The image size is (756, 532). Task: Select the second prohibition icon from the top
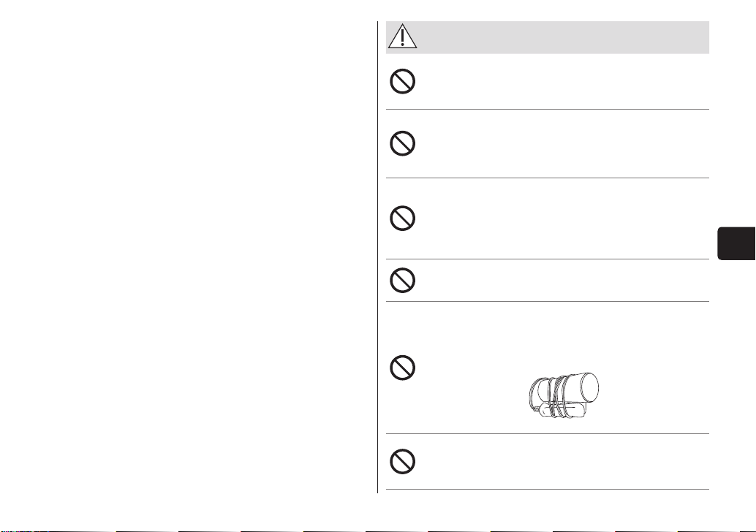pyautogui.click(x=403, y=143)
